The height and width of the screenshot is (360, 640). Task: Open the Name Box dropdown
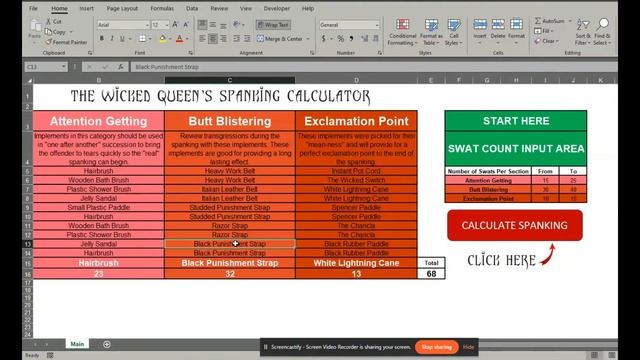[x=64, y=67]
